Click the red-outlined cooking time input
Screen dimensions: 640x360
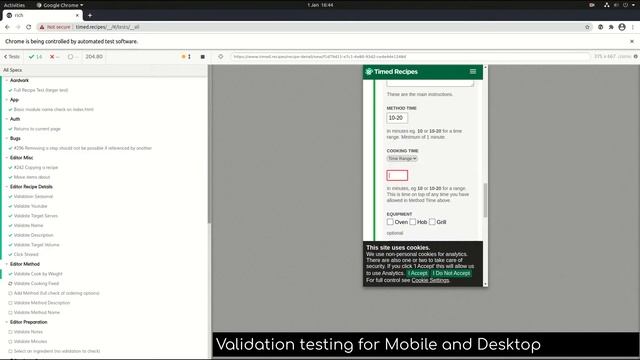coord(397,175)
